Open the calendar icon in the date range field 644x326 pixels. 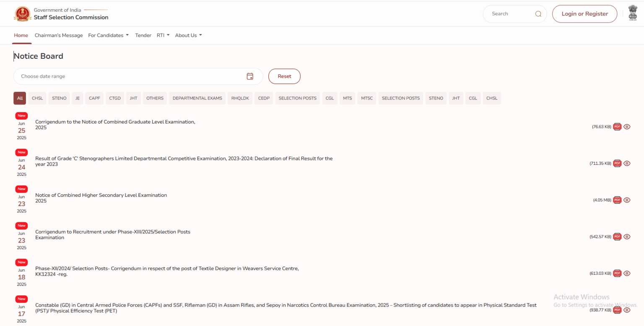[x=250, y=76]
